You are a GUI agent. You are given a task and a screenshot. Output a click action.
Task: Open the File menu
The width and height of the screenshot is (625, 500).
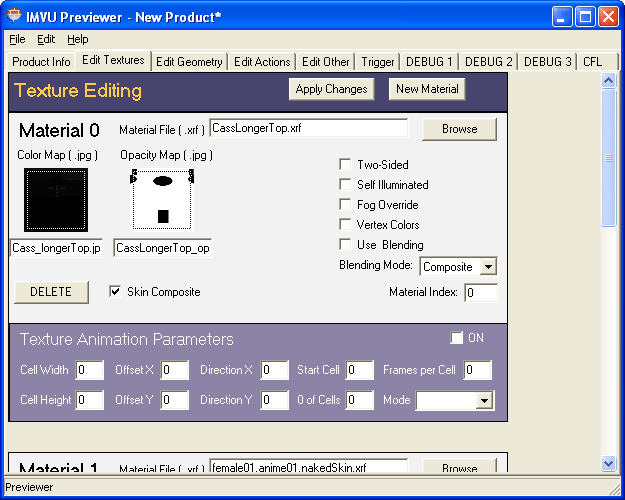(x=17, y=39)
